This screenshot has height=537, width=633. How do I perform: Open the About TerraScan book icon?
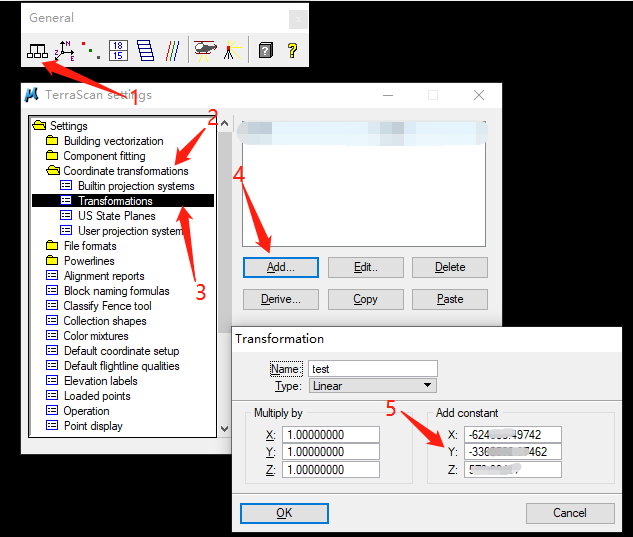(x=266, y=51)
